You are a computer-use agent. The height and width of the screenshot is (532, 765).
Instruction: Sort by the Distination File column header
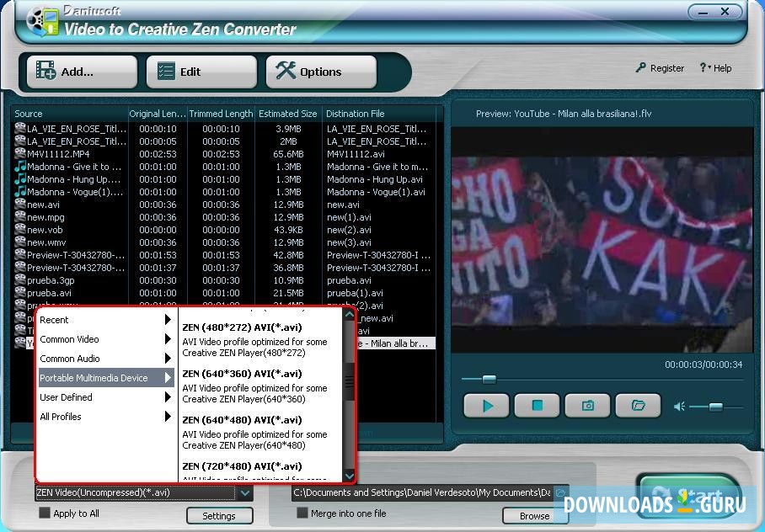378,114
